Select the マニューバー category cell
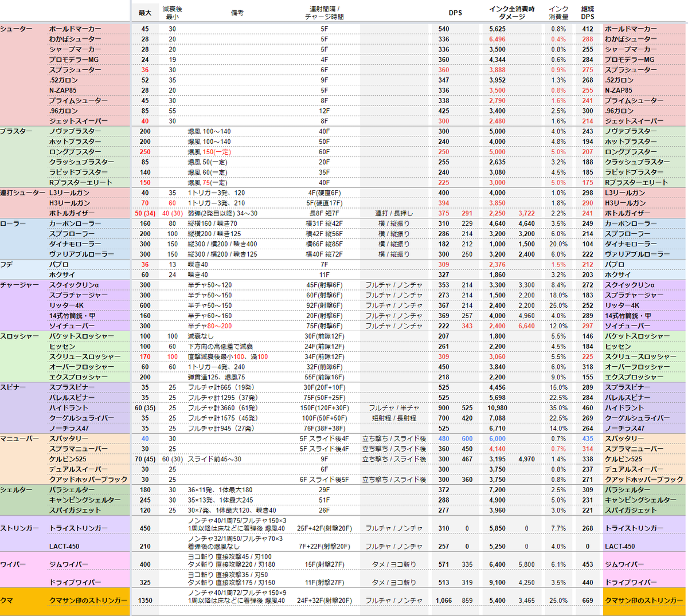The width and height of the screenshot is (688, 616). click(20, 438)
